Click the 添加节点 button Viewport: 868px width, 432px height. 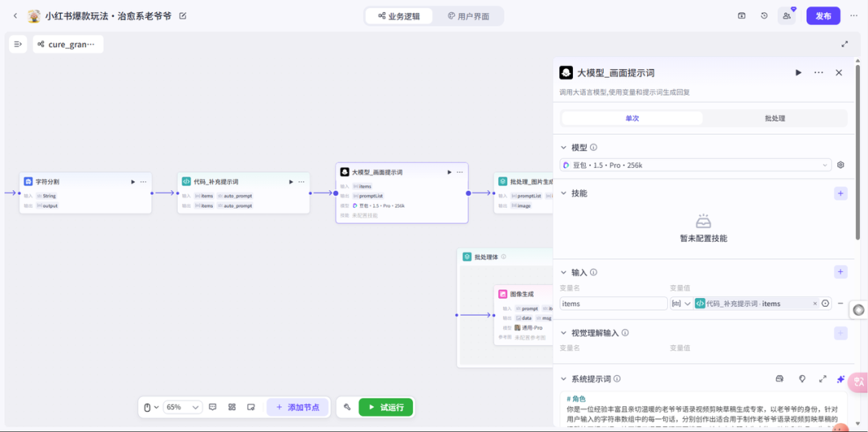pyautogui.click(x=297, y=407)
